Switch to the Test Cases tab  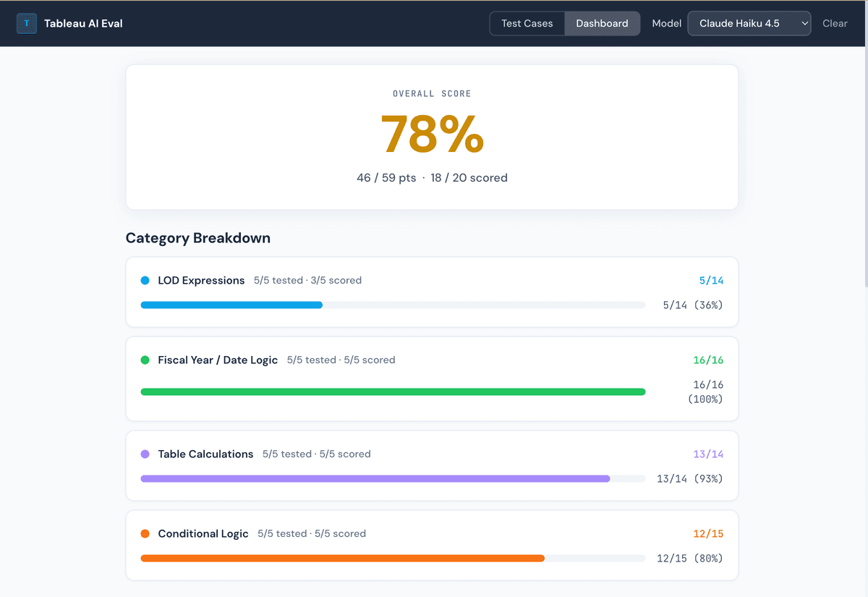527,23
